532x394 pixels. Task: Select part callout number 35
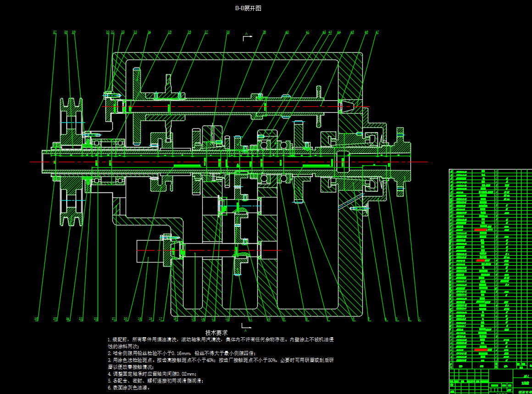[170, 33]
